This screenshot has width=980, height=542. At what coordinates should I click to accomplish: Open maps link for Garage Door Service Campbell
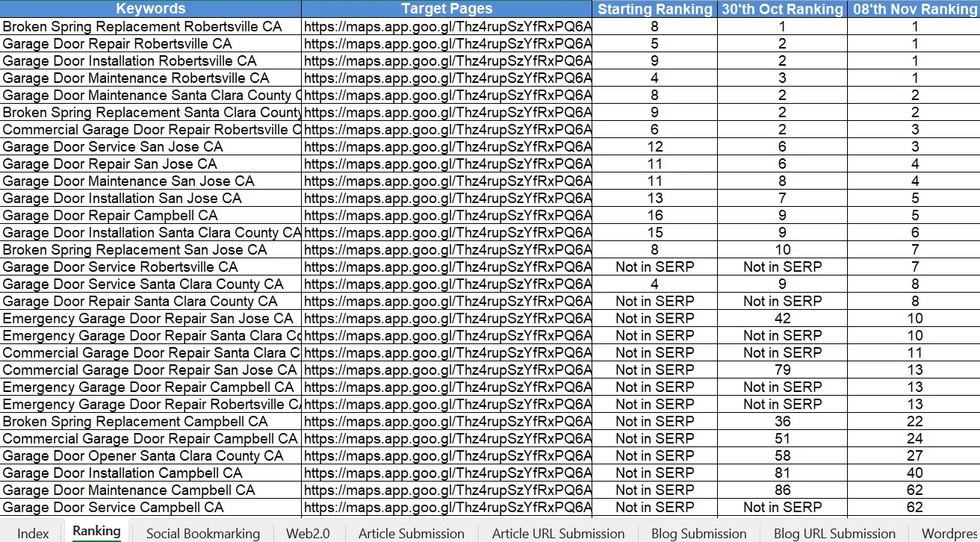click(x=447, y=507)
